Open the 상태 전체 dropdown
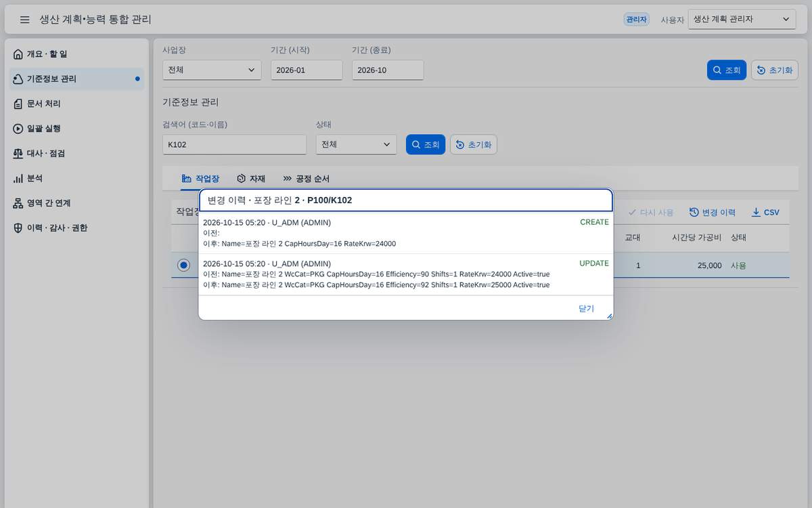Screen dimensions: 812x508 [x=356, y=144]
